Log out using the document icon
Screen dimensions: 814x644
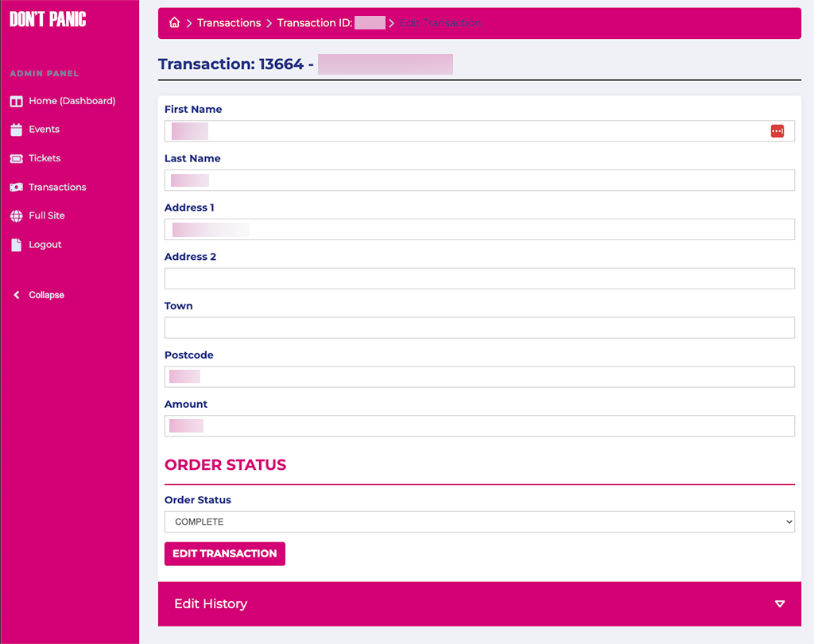pos(17,244)
